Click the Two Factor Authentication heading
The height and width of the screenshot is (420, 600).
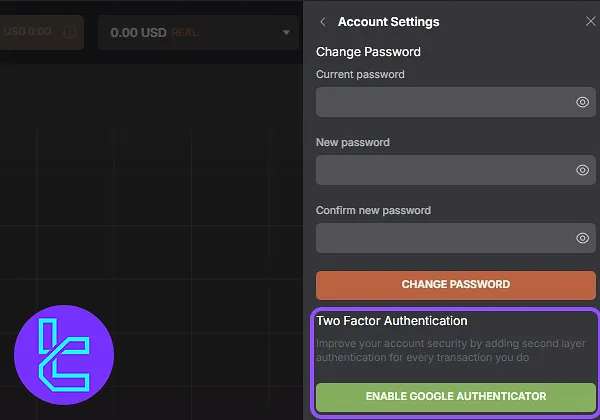[x=391, y=321]
